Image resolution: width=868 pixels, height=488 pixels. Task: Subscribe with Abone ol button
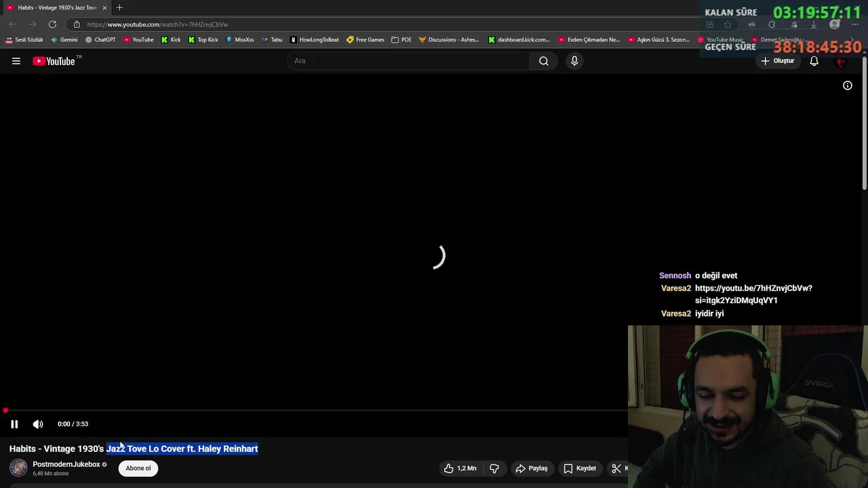pos(138,468)
